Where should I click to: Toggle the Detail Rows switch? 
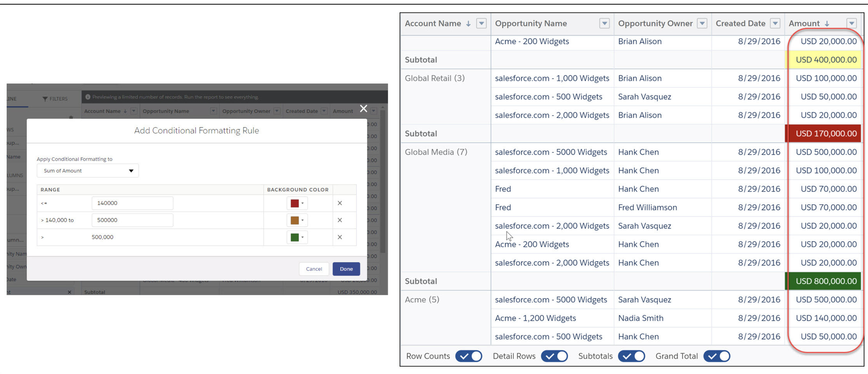tap(554, 356)
